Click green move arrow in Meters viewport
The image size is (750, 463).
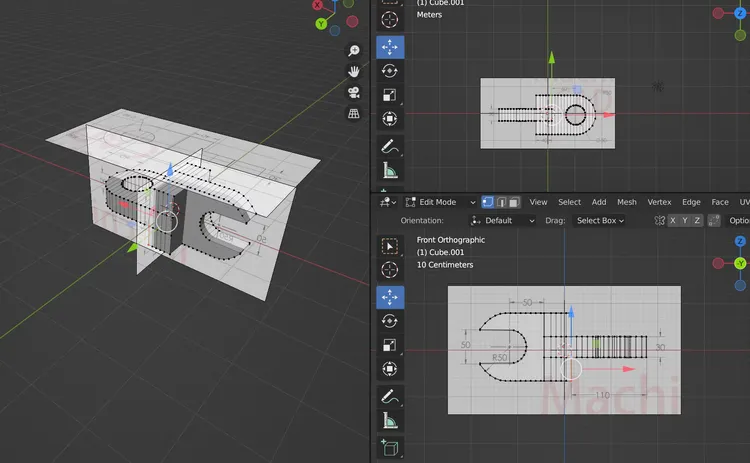pyautogui.click(x=551, y=57)
